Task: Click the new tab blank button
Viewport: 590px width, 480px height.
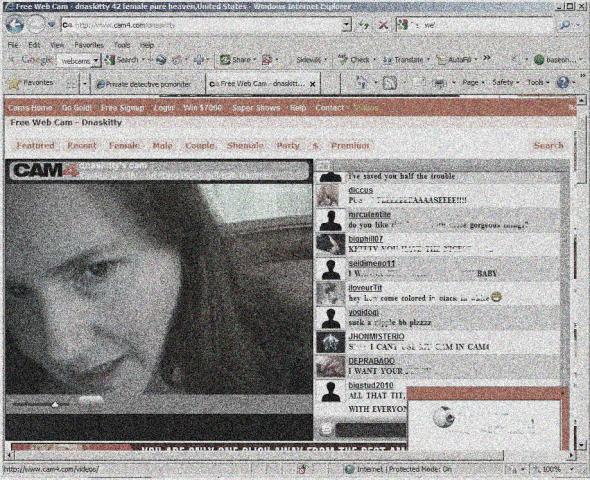Action: pyautogui.click(x=330, y=84)
